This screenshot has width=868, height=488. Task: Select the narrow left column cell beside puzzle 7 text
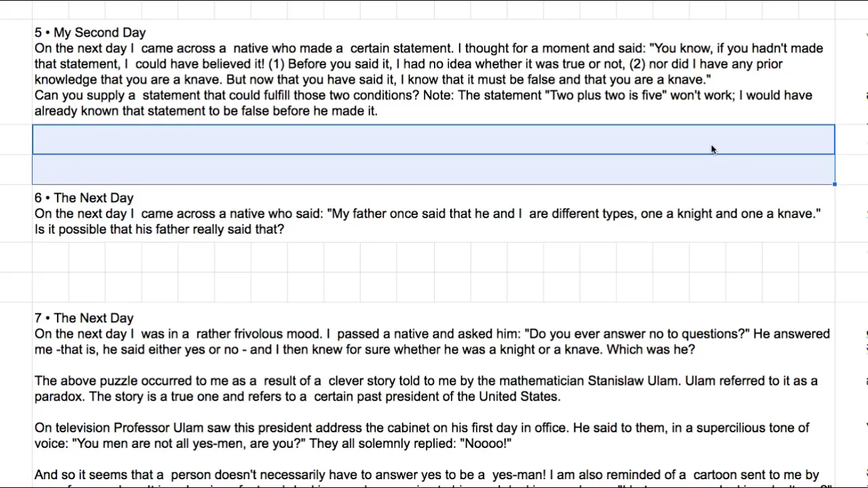[x=16, y=394]
